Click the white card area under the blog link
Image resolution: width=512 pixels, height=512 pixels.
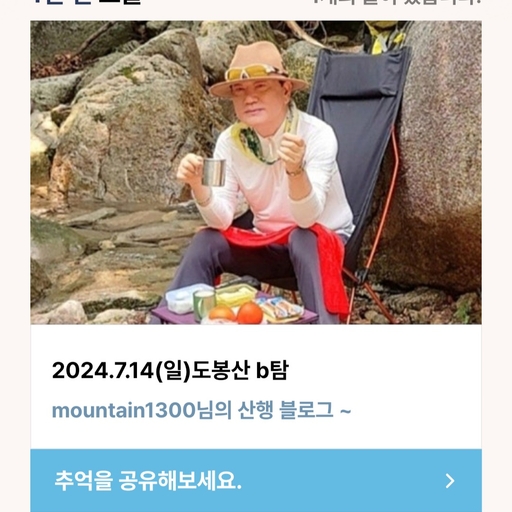point(256,435)
